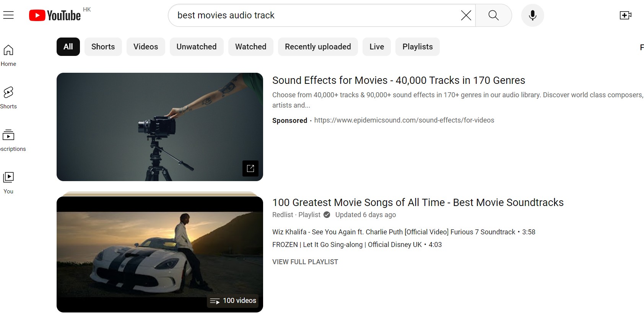644x314 pixels.
Task: Open the camera tripod ad thumbnail
Action: tap(160, 127)
